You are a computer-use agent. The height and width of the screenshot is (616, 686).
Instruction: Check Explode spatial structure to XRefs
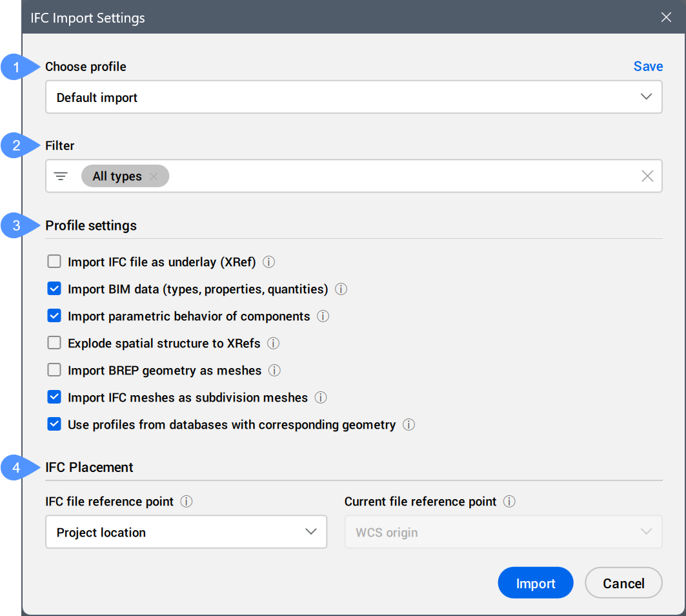click(54, 344)
